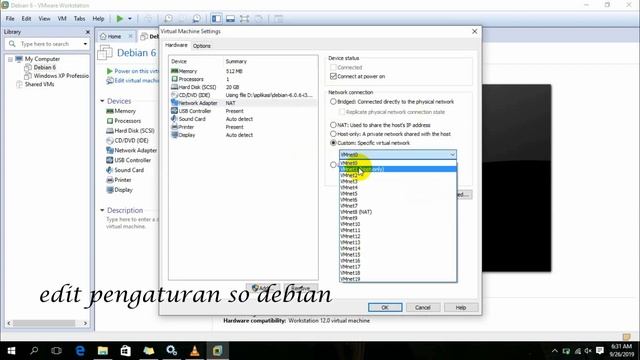Viewport: 640px width, 360px height.
Task: Choose VMnet19 from the dropdown list
Action: click(x=398, y=279)
